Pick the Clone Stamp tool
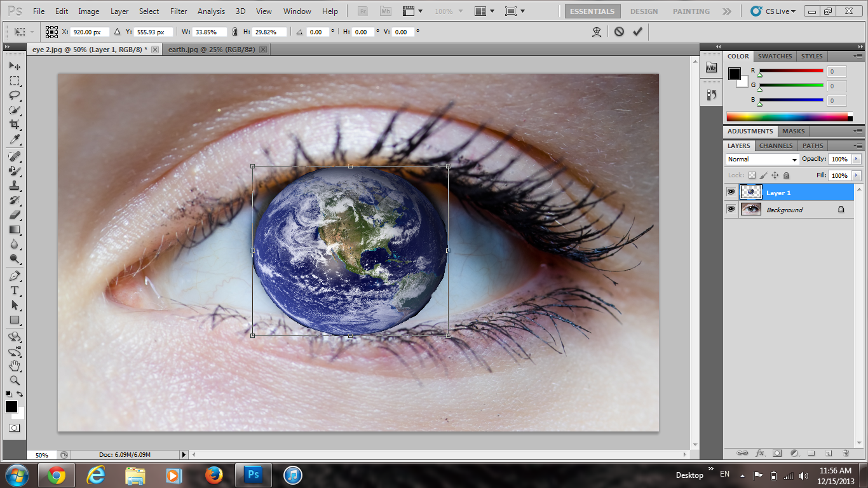The height and width of the screenshot is (488, 868). click(14, 186)
